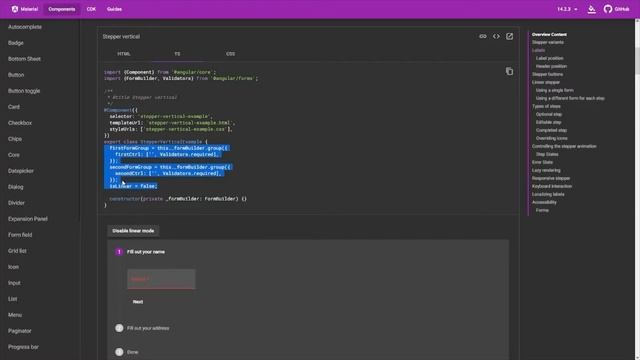This screenshot has width=640, height=360.
Task: Jump to Completed step section
Action: click(x=551, y=130)
